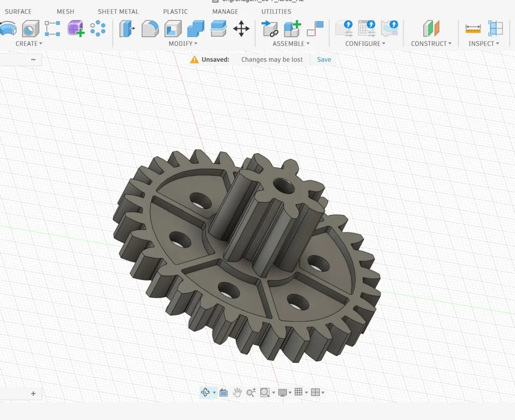This screenshot has width=515, height=420.
Task: Switch to the PLASTIC tab
Action: click(x=176, y=12)
